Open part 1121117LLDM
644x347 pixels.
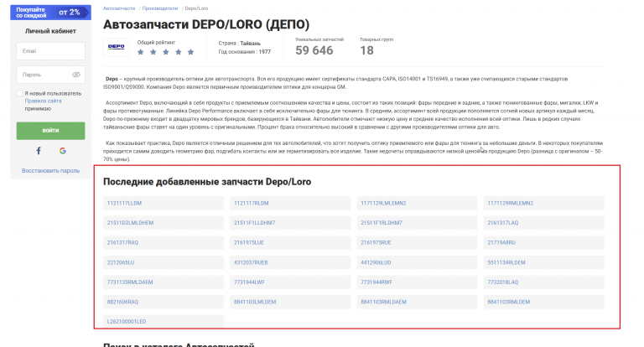164,204
